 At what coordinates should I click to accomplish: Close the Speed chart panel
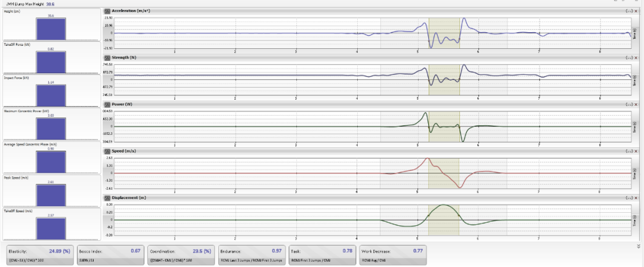634,151
